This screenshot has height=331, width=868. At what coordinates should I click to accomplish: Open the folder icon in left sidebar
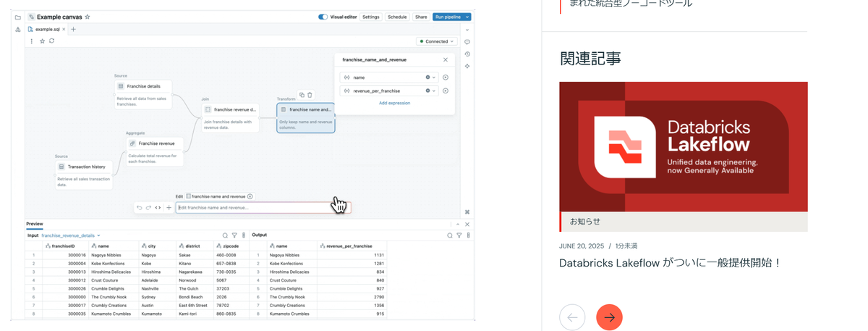(x=17, y=17)
